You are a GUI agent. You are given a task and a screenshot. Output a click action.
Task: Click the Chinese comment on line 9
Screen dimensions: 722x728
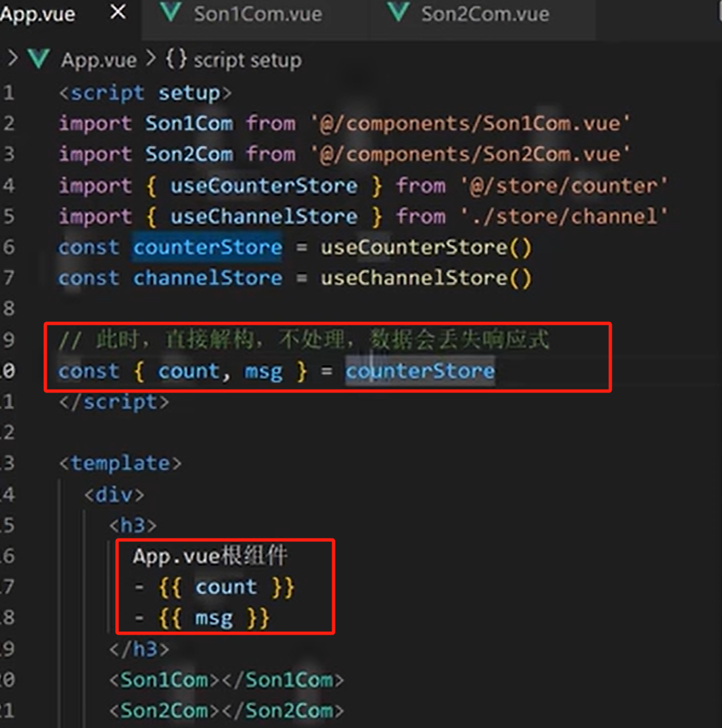click(304, 340)
